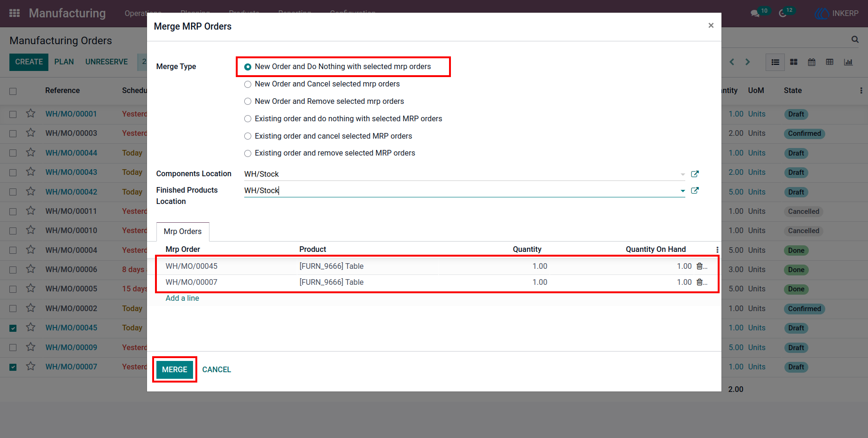Switch to pivot table view icon
The height and width of the screenshot is (438, 868).
(x=830, y=62)
